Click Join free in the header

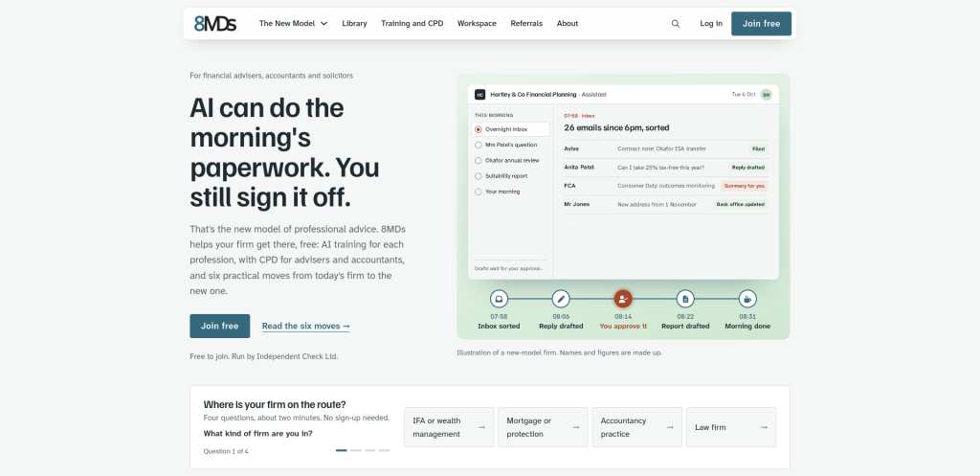pos(761,24)
